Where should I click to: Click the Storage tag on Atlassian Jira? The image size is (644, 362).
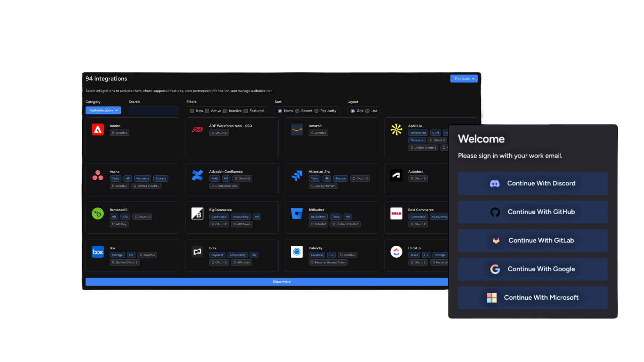[x=340, y=179]
